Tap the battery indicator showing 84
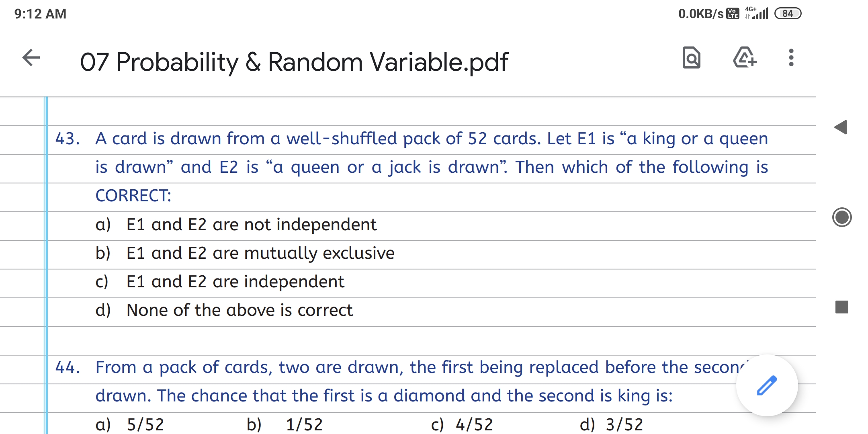868x434 pixels. 788,14
